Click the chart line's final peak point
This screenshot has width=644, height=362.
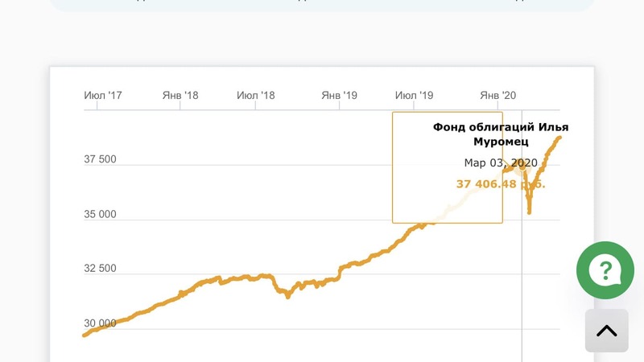(559, 138)
